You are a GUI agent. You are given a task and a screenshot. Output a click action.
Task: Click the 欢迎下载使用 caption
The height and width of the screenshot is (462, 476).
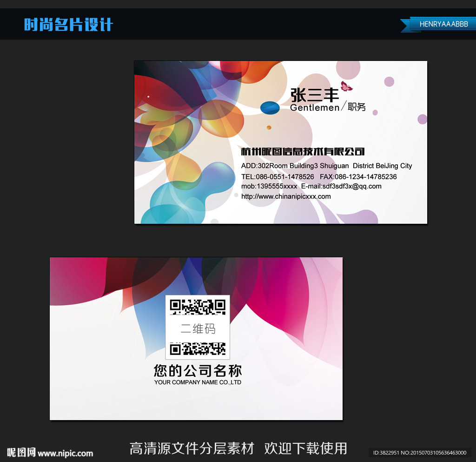pyautogui.click(x=306, y=449)
